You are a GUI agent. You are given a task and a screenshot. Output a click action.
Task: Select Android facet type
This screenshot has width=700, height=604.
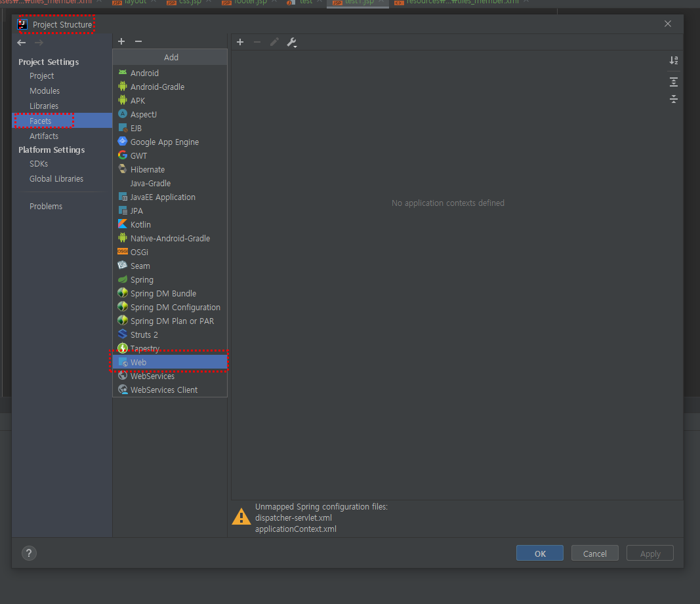click(170, 73)
